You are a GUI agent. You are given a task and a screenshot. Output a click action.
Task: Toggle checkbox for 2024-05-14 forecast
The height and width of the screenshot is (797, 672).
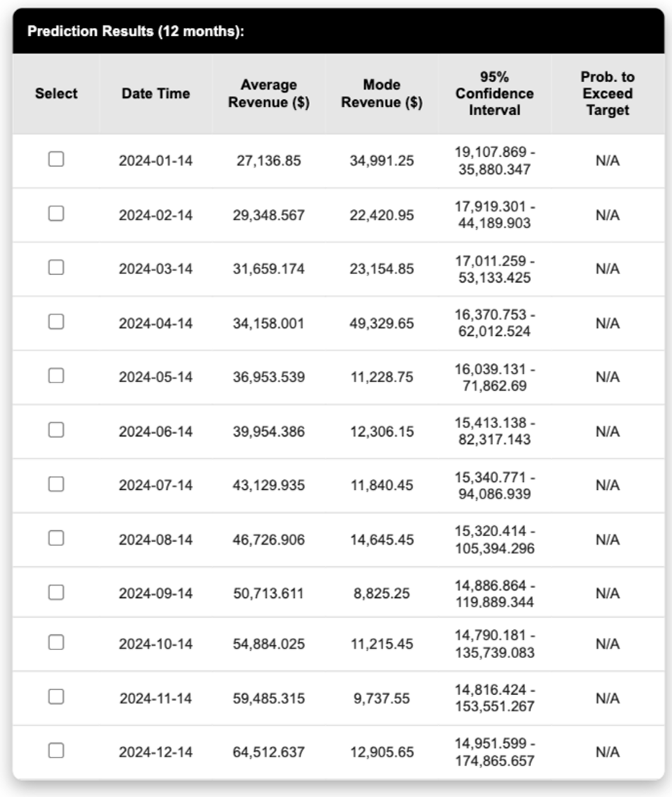pyautogui.click(x=56, y=376)
